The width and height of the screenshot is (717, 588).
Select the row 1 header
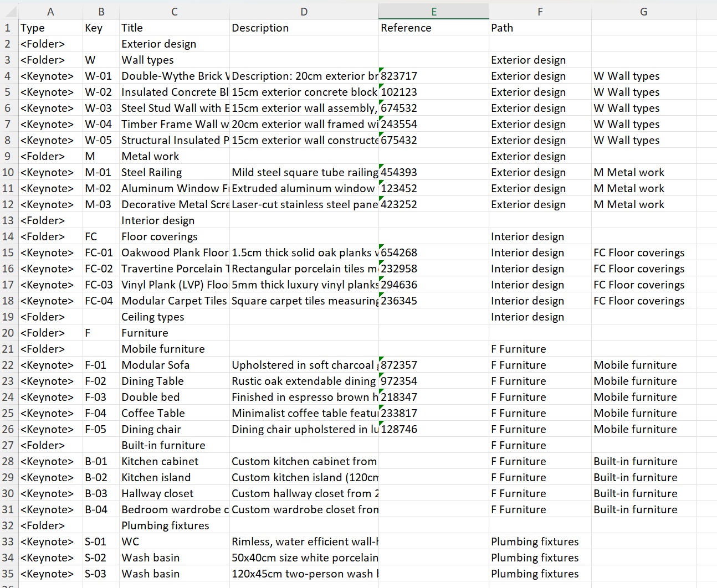tap(8, 28)
